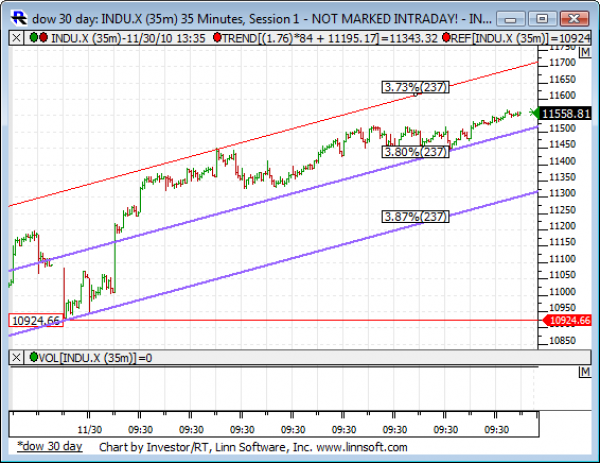This screenshot has height=463, width=600.
Task: Click the 11700 price scale label
Action: point(562,62)
